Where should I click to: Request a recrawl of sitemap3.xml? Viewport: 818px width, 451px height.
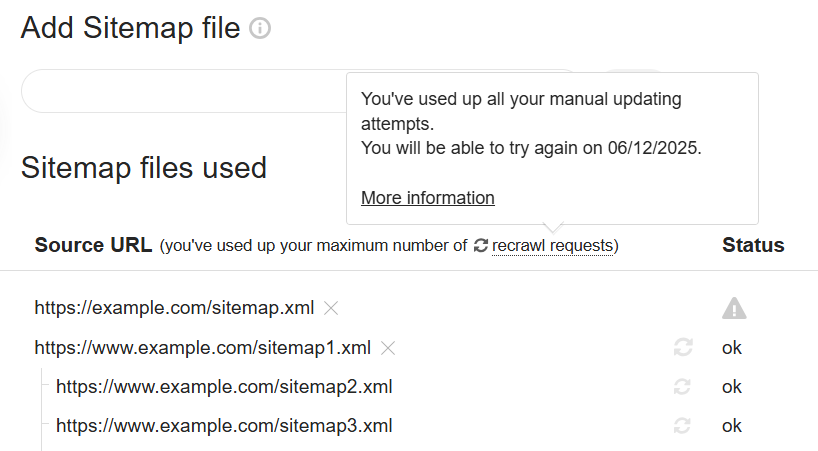(x=683, y=426)
